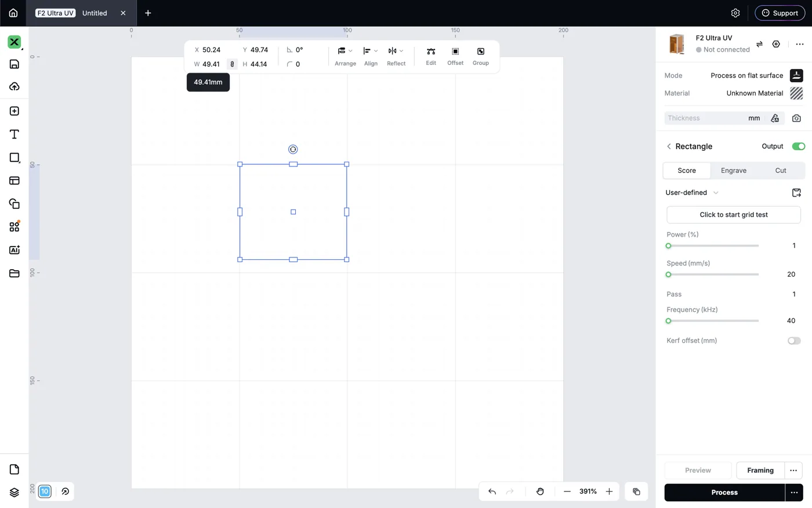Click the camera capture icon
Viewport: 812px width, 508px height.
point(796,118)
